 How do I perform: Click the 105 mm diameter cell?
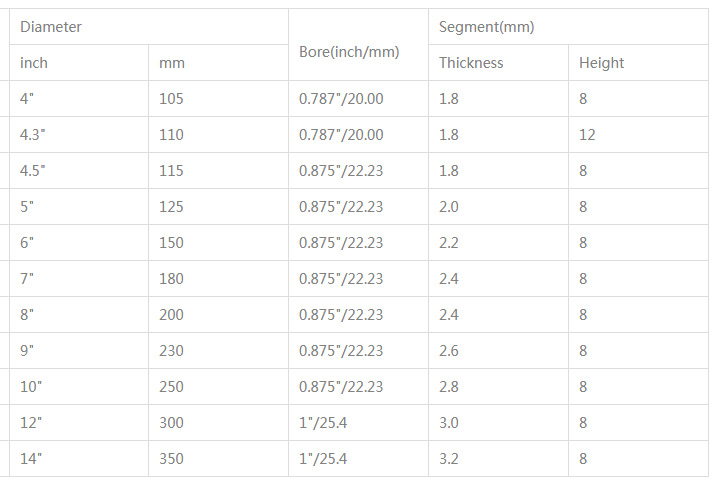[x=171, y=99]
